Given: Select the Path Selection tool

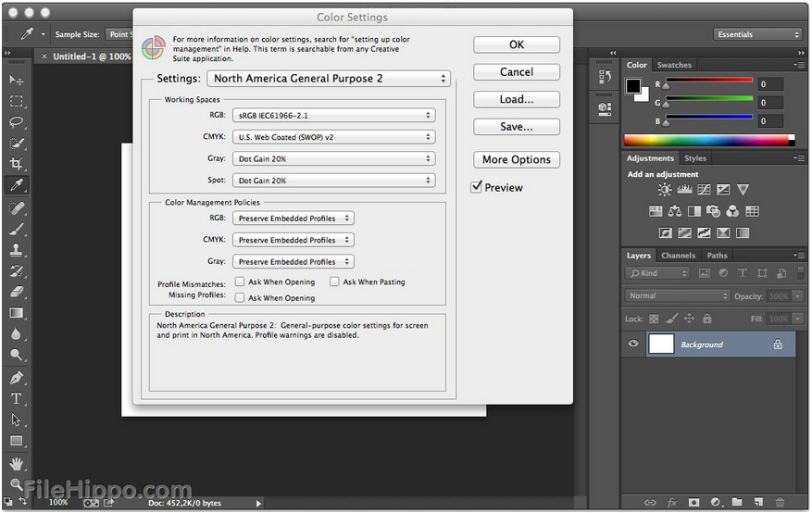Looking at the screenshot, I should [x=16, y=419].
